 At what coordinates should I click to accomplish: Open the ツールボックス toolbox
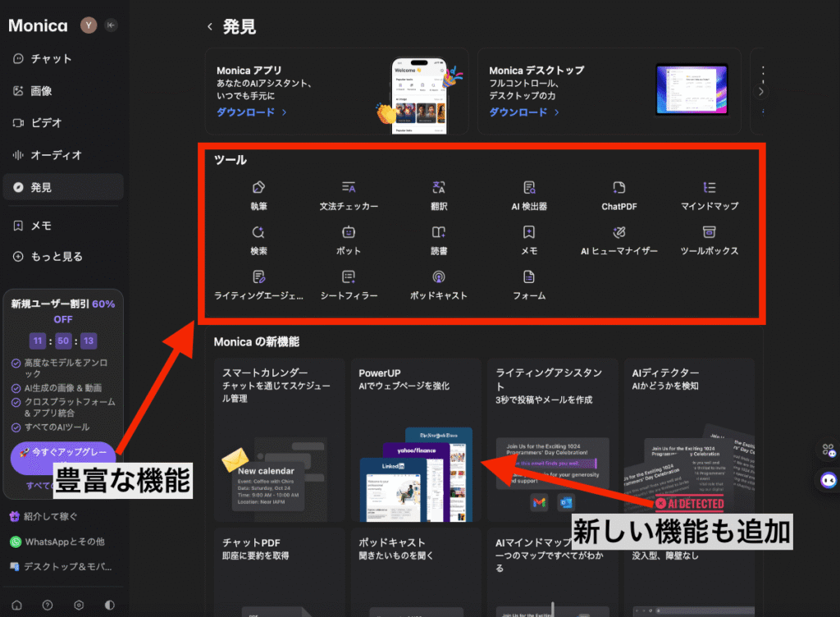click(710, 240)
